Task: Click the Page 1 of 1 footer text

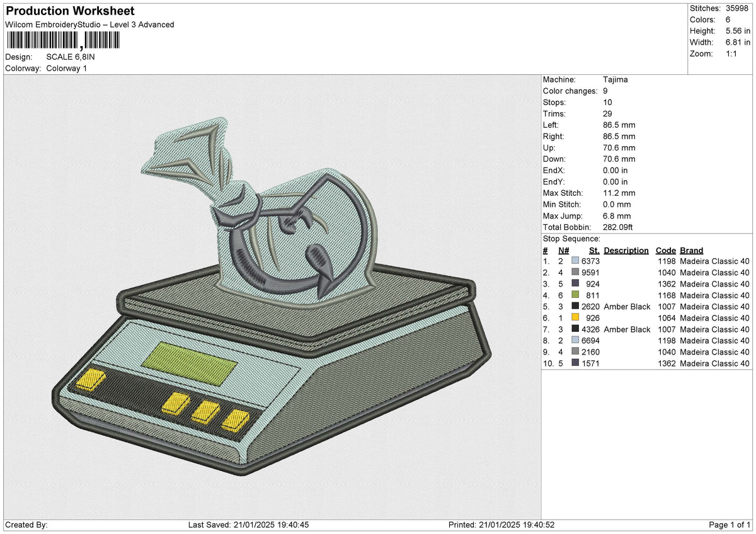Action: pos(730,525)
